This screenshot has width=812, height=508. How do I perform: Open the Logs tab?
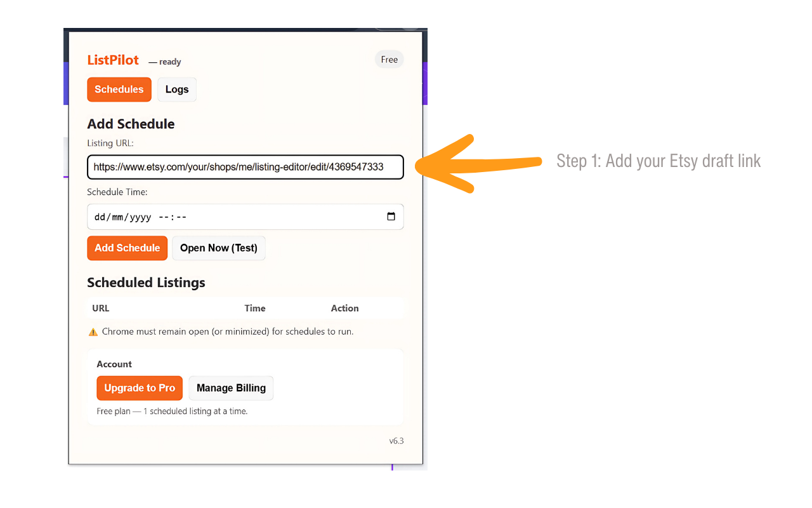(x=177, y=90)
